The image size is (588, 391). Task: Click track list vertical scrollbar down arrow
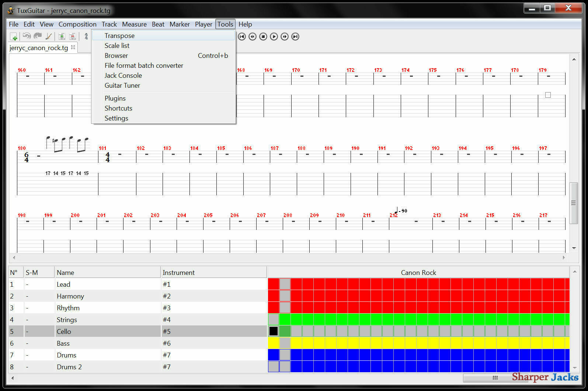click(574, 368)
